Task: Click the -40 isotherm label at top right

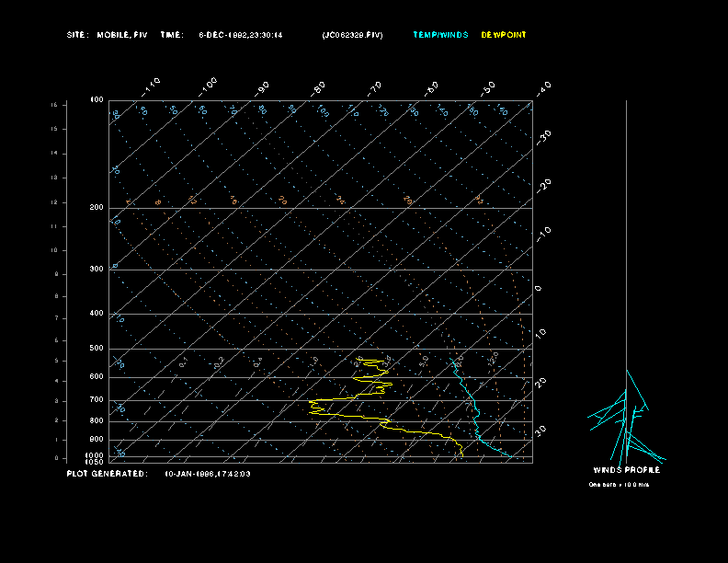Action: point(544,88)
